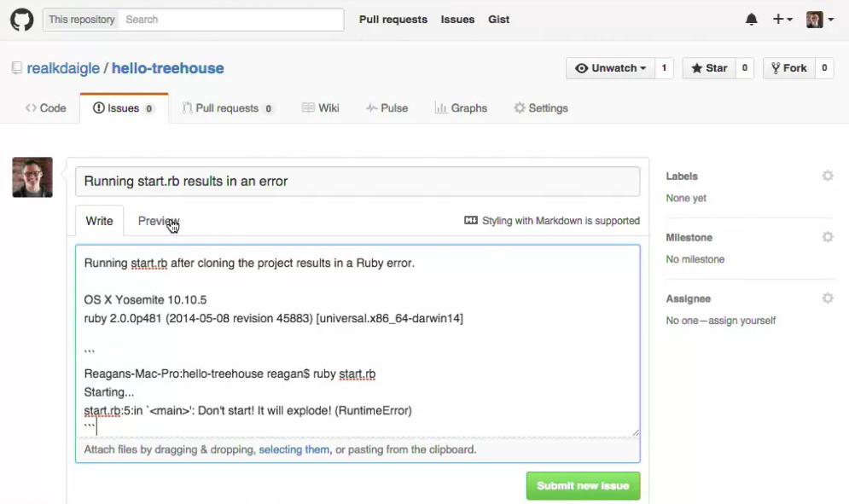Image resolution: width=849 pixels, height=504 pixels.
Task: Open the notifications bell
Action: click(751, 20)
